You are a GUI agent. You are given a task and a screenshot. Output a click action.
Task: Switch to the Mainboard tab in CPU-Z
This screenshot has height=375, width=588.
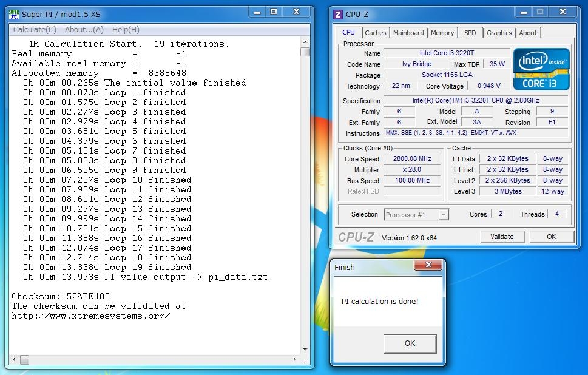coord(408,33)
